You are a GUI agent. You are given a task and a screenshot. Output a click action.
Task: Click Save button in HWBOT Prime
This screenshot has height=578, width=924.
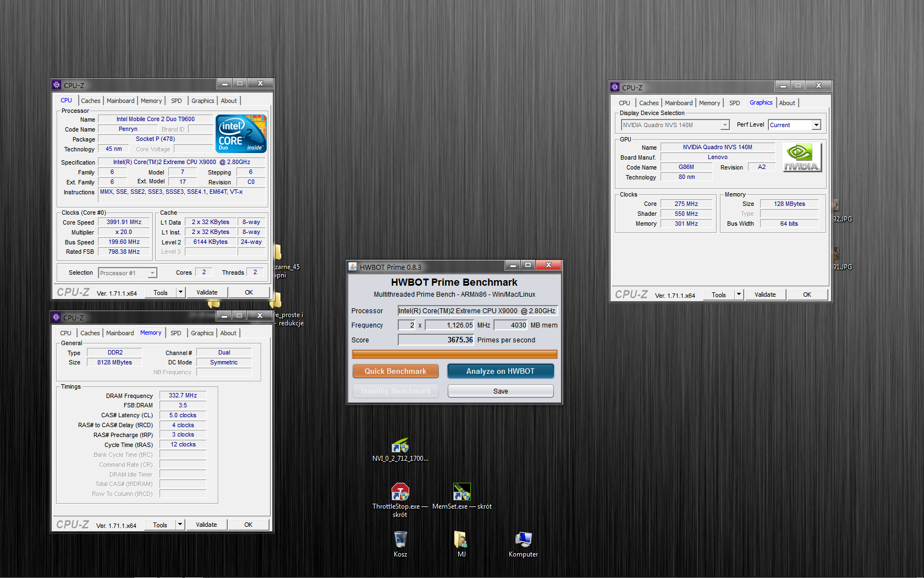tap(501, 391)
